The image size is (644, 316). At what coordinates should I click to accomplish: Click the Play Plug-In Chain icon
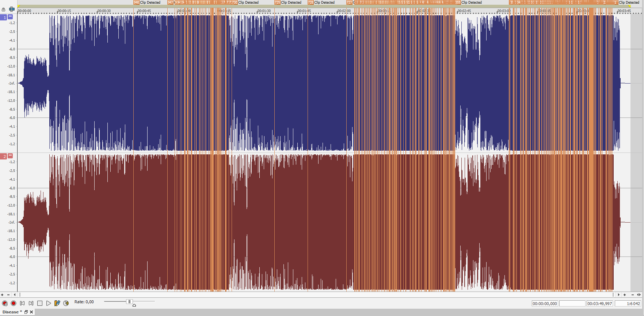(x=57, y=303)
